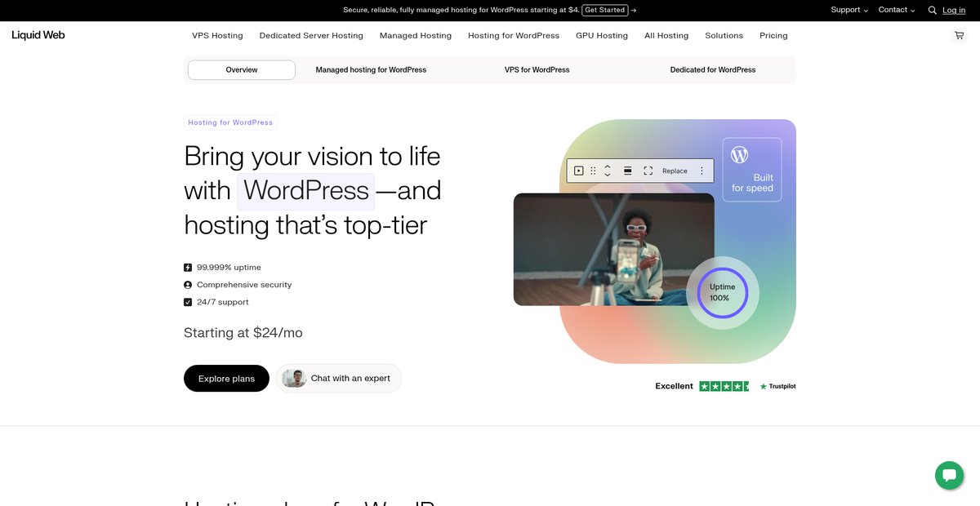Viewport: 980px width, 506px height.
Task: Go to the Pricing page
Action: (773, 36)
